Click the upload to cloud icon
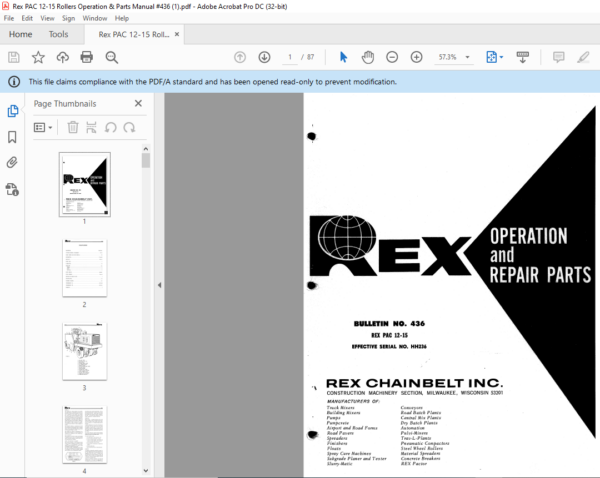 (x=63, y=57)
